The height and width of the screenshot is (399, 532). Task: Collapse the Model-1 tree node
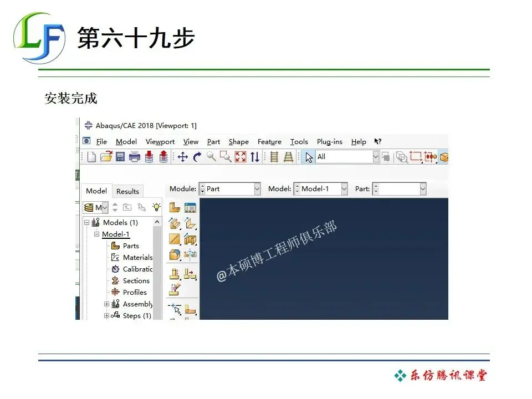pos(96,234)
